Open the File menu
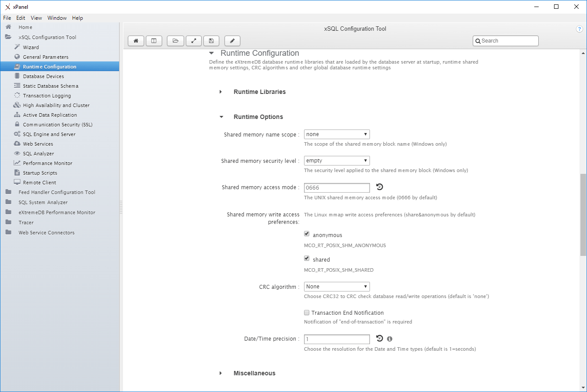Screen dimensions: 587x392 [7, 18]
